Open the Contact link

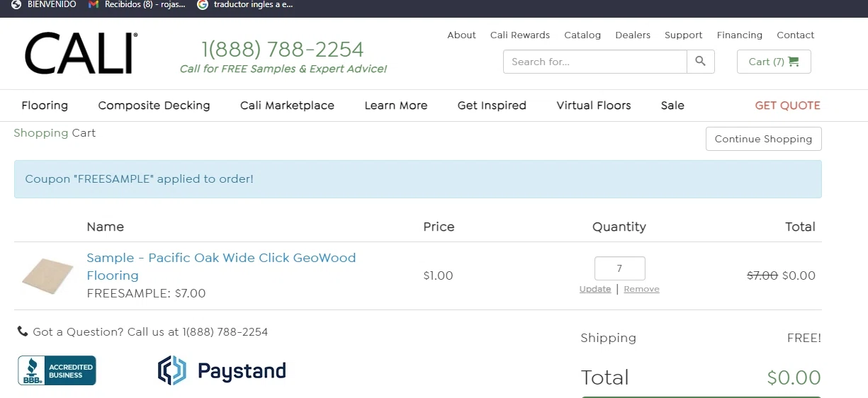pos(796,35)
